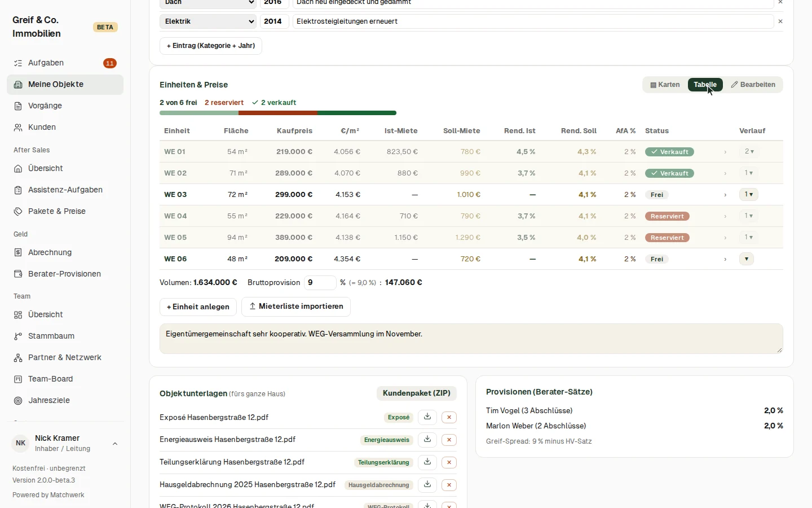Click the + Einheit anlegen button
Image resolution: width=812 pixels, height=508 pixels.
click(198, 307)
